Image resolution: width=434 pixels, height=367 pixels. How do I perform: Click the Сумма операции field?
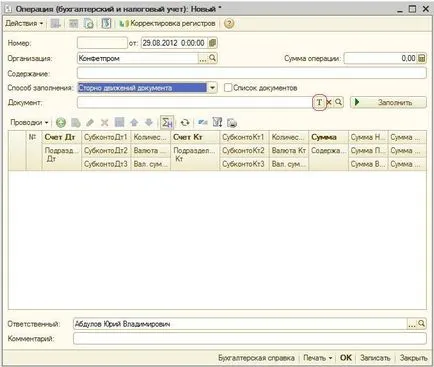pyautogui.click(x=380, y=58)
